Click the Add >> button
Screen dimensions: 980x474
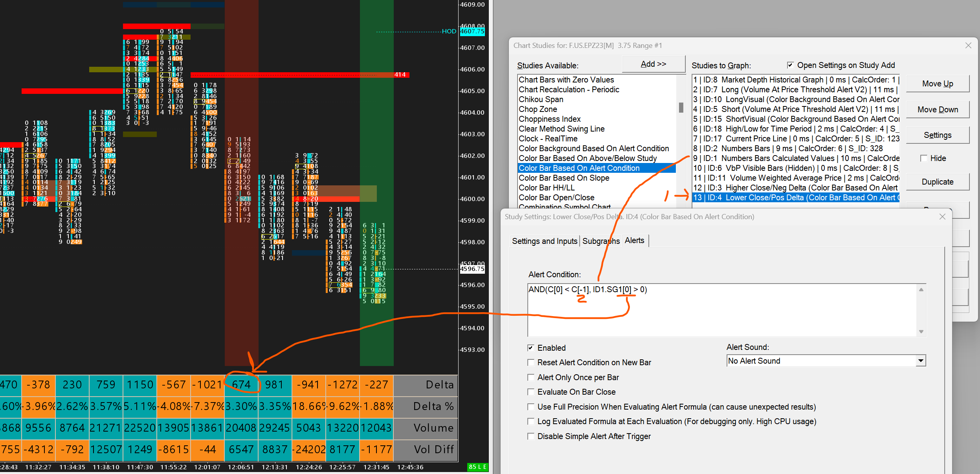pyautogui.click(x=653, y=64)
